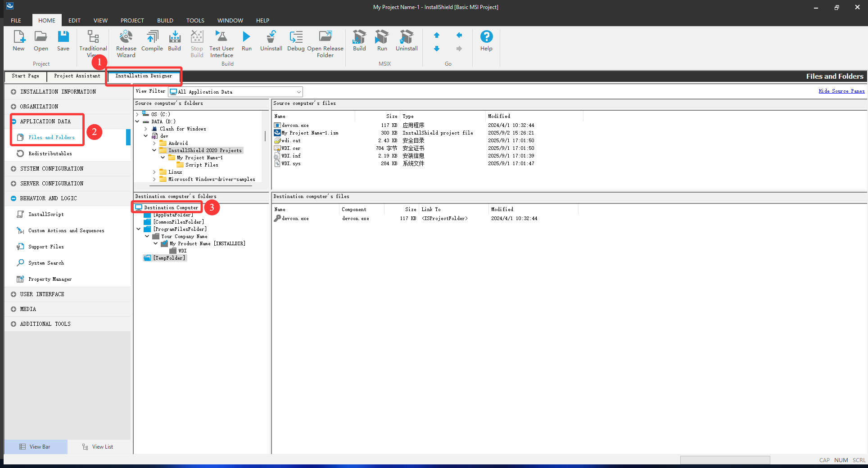This screenshot has height=468, width=868.
Task: Select [CommonFilesFolder] destination folder
Action: point(178,222)
